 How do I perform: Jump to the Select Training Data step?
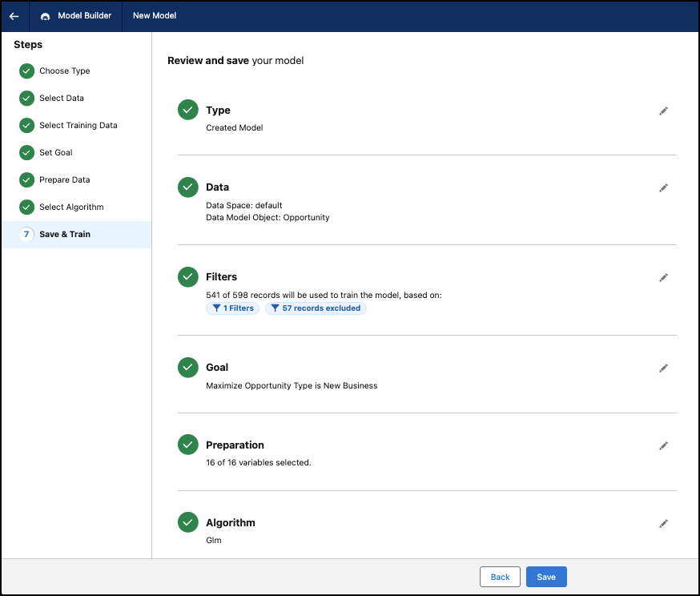click(78, 126)
